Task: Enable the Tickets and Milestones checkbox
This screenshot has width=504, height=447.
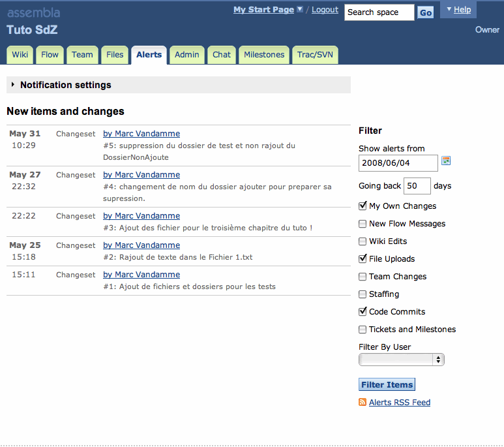Action: coord(363,330)
